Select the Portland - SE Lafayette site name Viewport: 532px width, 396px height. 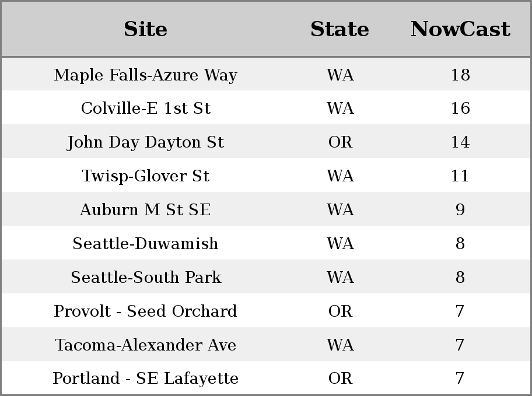145,379
